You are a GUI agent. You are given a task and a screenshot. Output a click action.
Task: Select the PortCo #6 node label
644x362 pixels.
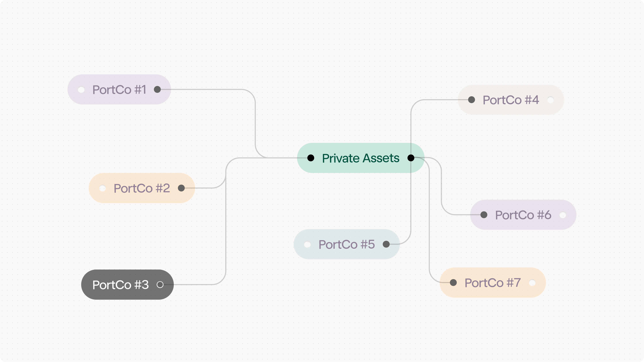(523, 215)
